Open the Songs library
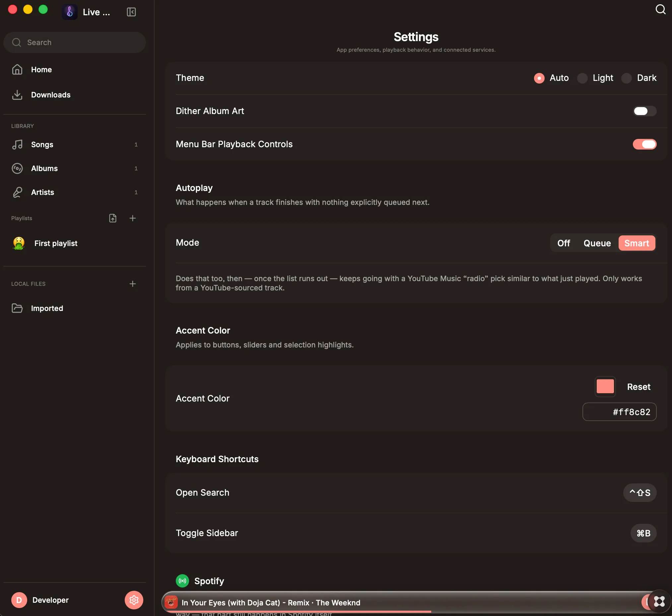This screenshot has width=672, height=616. tap(74, 145)
